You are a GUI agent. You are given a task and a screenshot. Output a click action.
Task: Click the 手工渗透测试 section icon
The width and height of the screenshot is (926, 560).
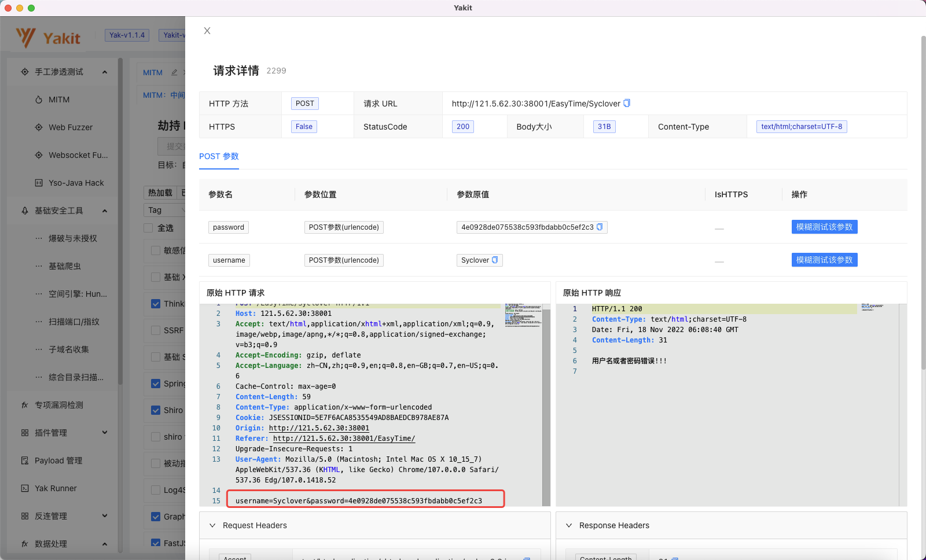(x=25, y=72)
